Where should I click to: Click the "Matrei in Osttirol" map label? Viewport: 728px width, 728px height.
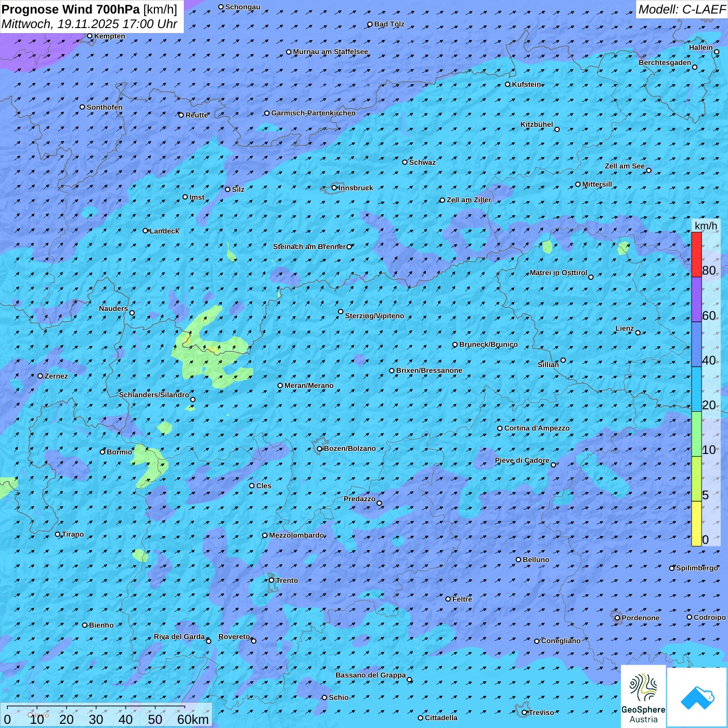point(558,273)
